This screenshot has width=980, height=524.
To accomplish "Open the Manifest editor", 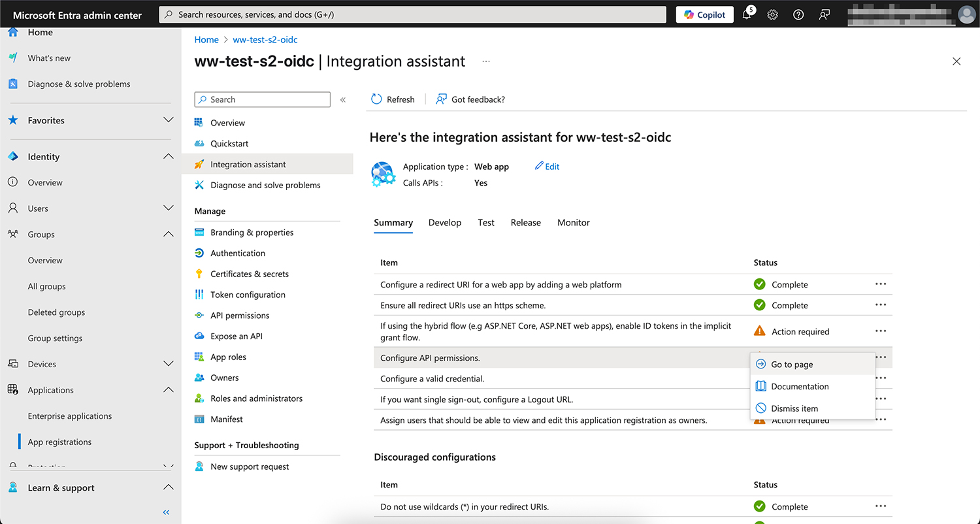I will (x=226, y=419).
